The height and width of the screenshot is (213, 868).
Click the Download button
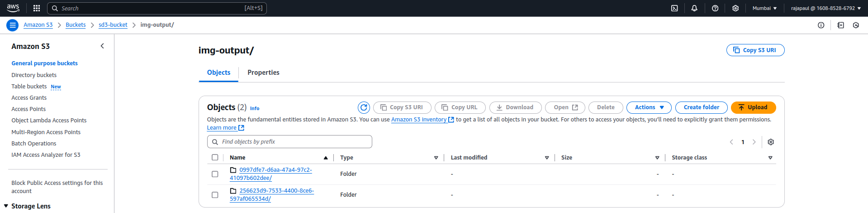tap(515, 107)
